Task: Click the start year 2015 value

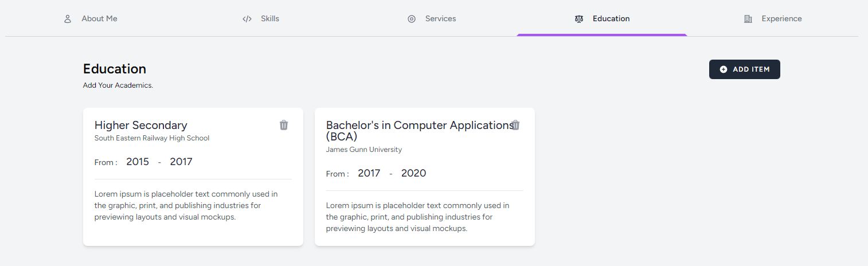Action: coord(138,162)
